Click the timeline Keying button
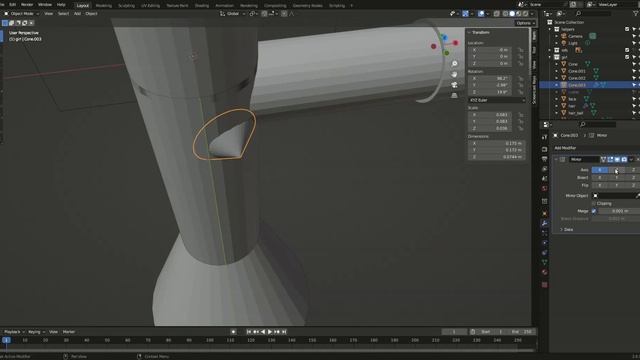The width and height of the screenshot is (640, 360). pos(36,332)
